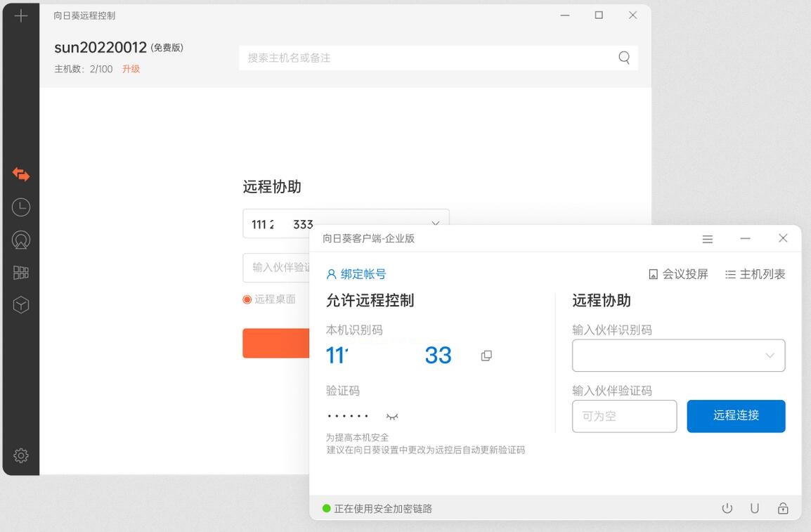Image resolution: width=811 pixels, height=532 pixels.
Task: Close the 向日葵远程控制 main window
Action: (x=632, y=15)
